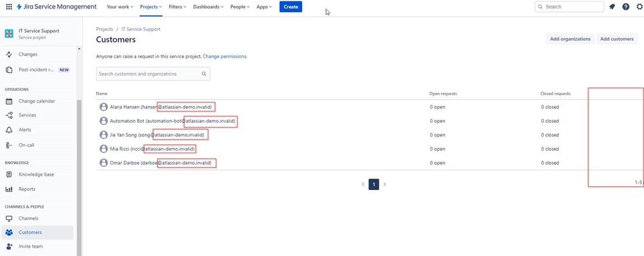This screenshot has width=644, height=256.
Task: Click the Invite team icon
Action: point(9,246)
